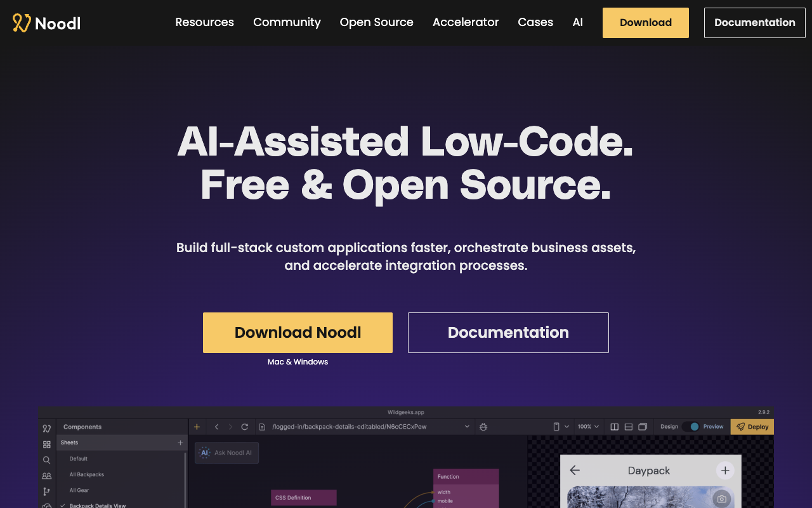Click the back arrow in Daypack preview

click(x=575, y=471)
